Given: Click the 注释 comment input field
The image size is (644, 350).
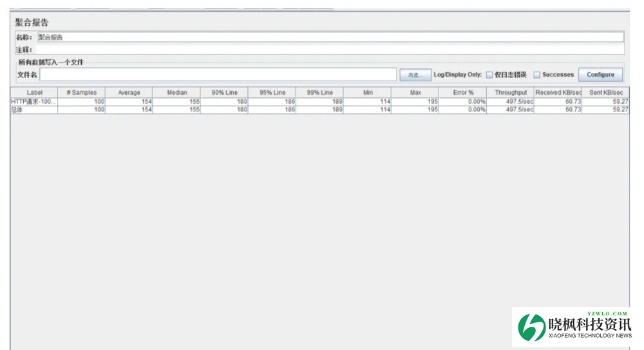Looking at the screenshot, I should [330, 50].
